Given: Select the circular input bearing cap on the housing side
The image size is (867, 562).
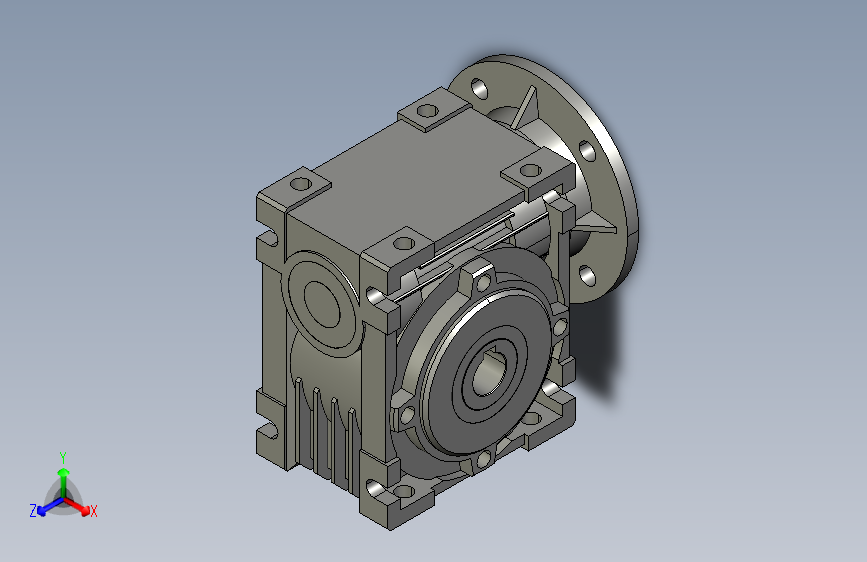Looking at the screenshot, I should pyautogui.click(x=322, y=302).
